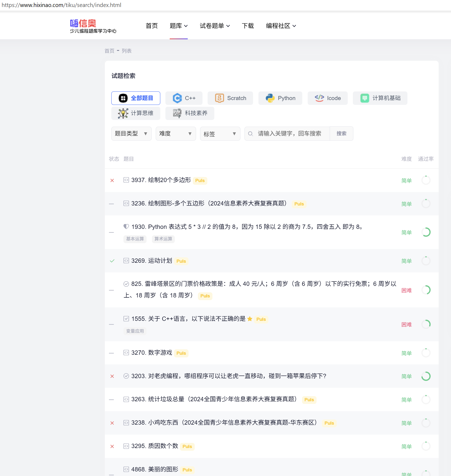The image size is (451, 476).
Task: Select 试卷题单 in the navigation bar
Action: pos(215,26)
